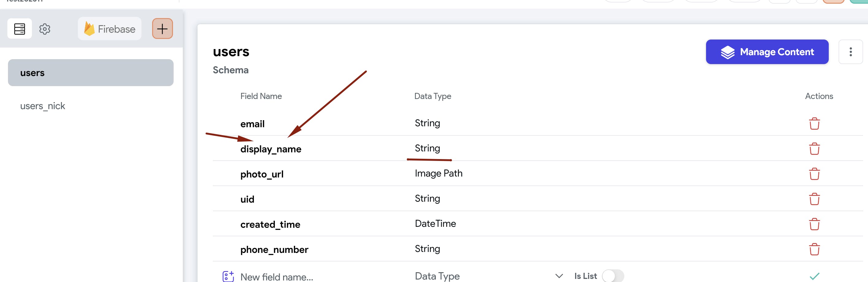This screenshot has height=282, width=868.
Task: Select the users_nick collection
Action: [x=43, y=106]
